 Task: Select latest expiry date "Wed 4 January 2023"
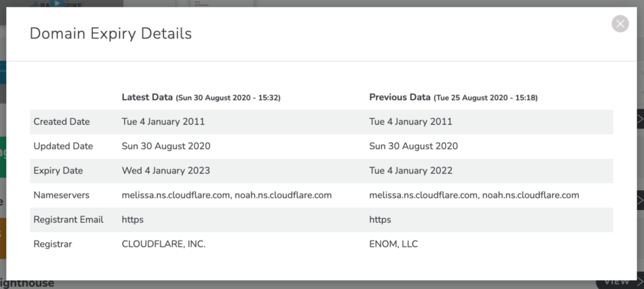pyautogui.click(x=165, y=171)
